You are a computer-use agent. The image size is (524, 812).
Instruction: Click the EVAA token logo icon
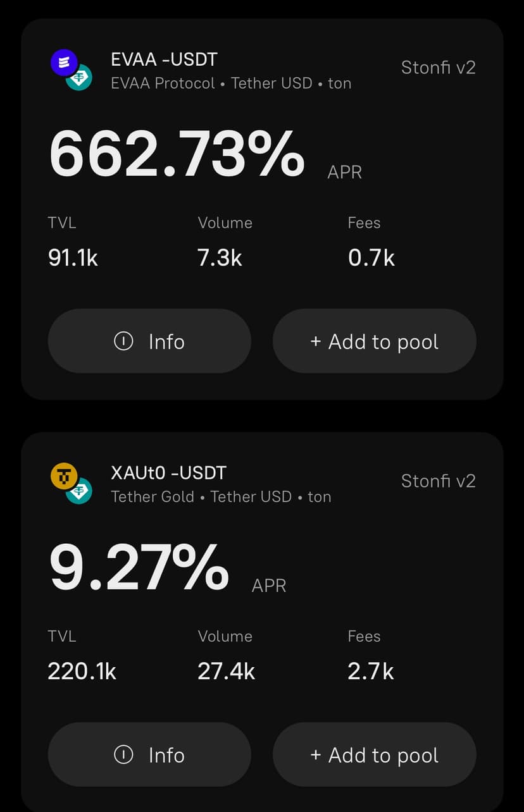[x=64, y=62]
